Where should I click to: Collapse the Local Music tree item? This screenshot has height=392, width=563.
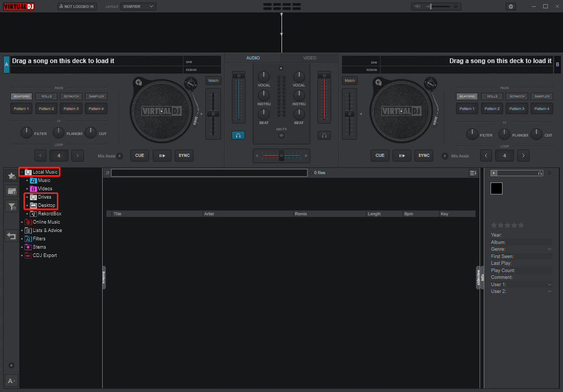21,171
